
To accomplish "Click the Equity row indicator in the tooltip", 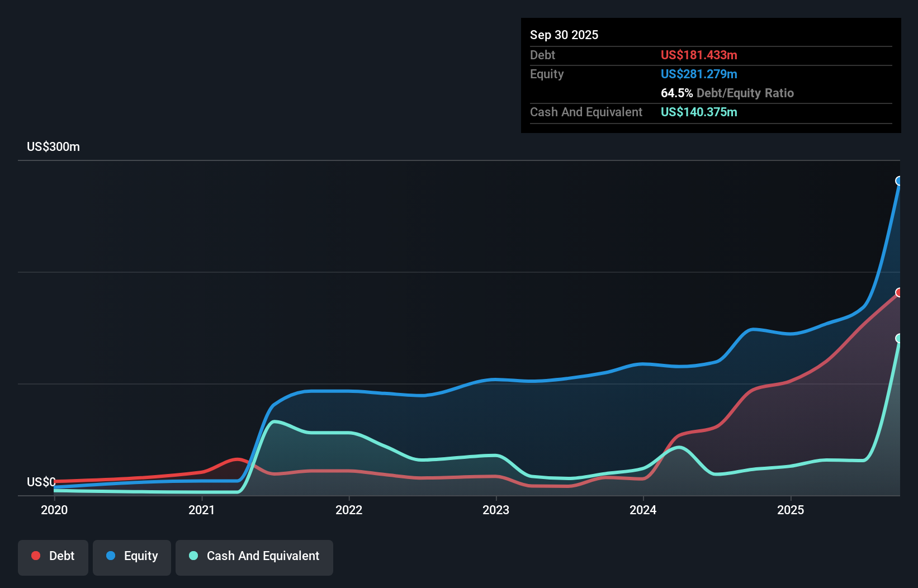I will tap(699, 74).
